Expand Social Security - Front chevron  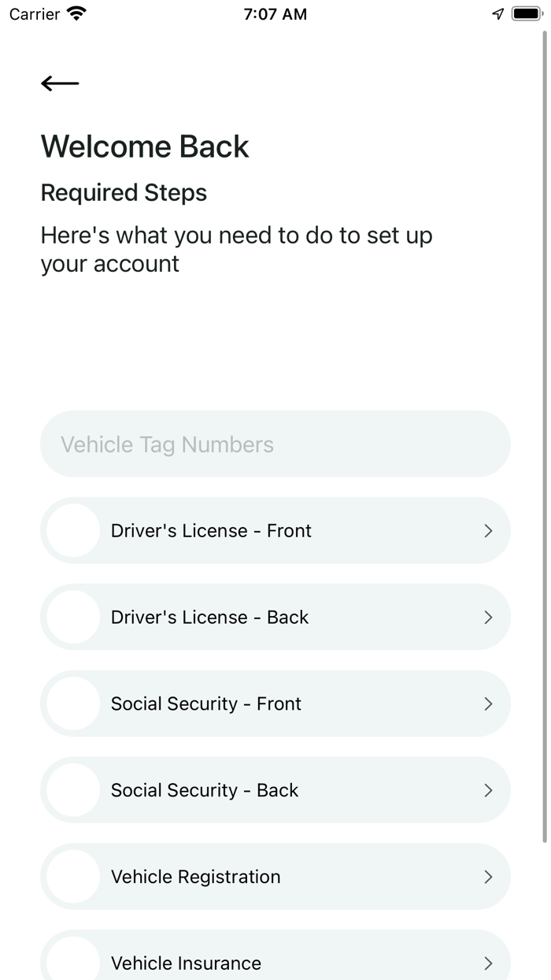coord(488,704)
